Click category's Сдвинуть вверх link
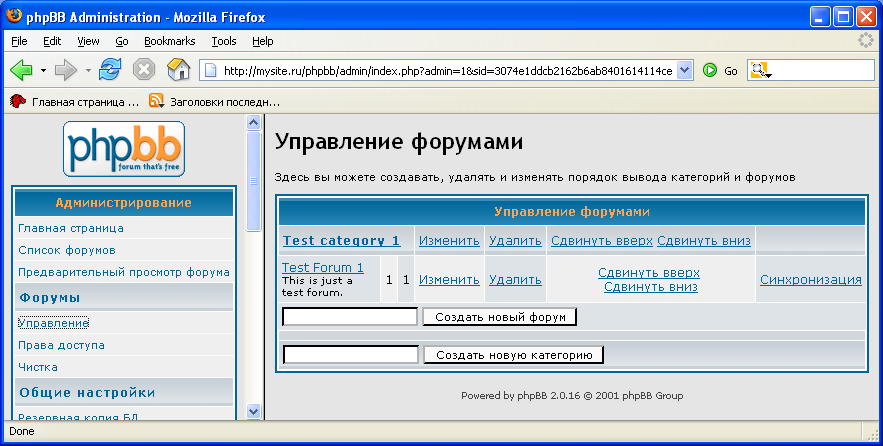Viewport: 883px width, 446px height. coord(602,241)
